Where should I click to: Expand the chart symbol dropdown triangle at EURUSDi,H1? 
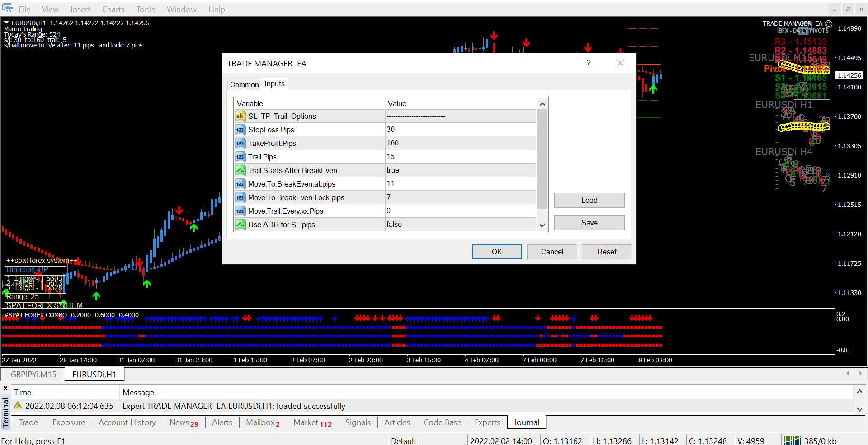click(x=6, y=23)
